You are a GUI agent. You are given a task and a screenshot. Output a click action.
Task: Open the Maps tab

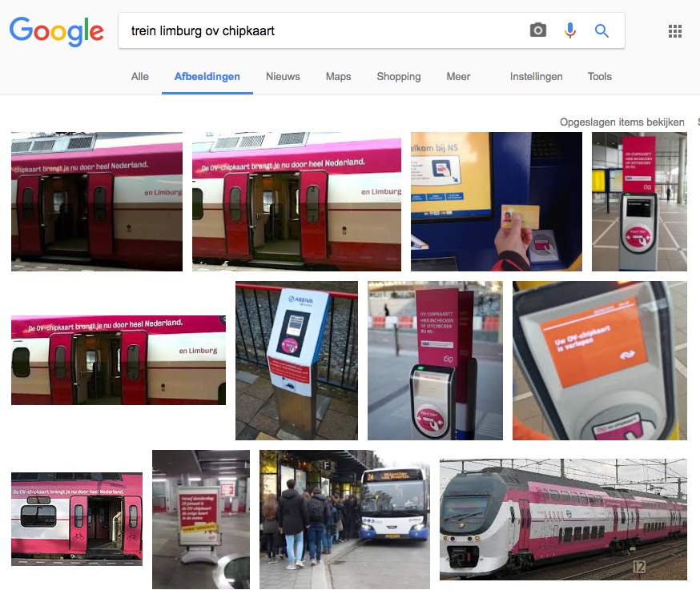pos(338,76)
